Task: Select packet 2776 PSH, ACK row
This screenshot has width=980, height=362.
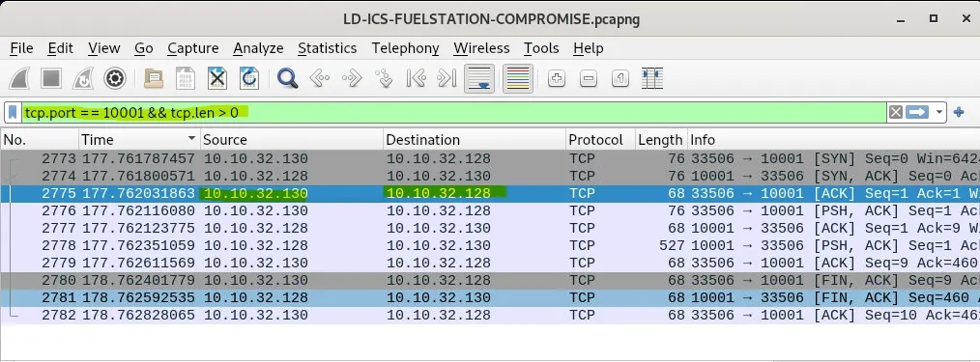Action: coord(490,211)
